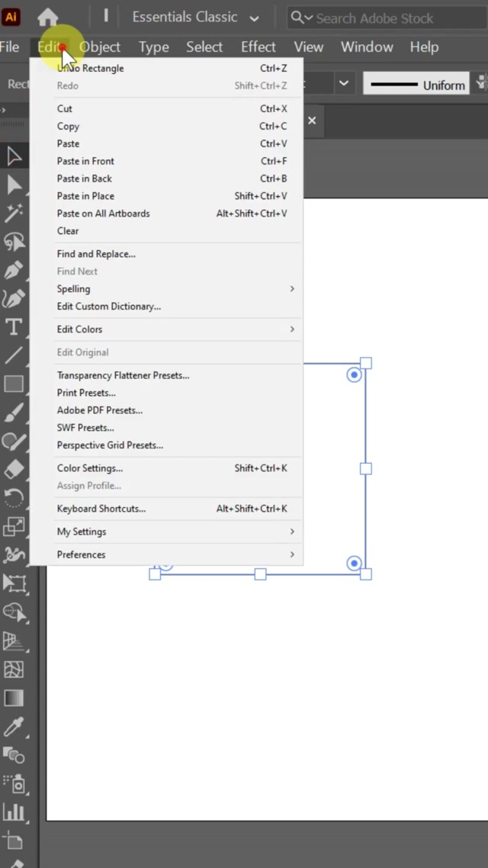Click the rectangle's top-right corner radius widget
488x868 pixels.
point(354,375)
